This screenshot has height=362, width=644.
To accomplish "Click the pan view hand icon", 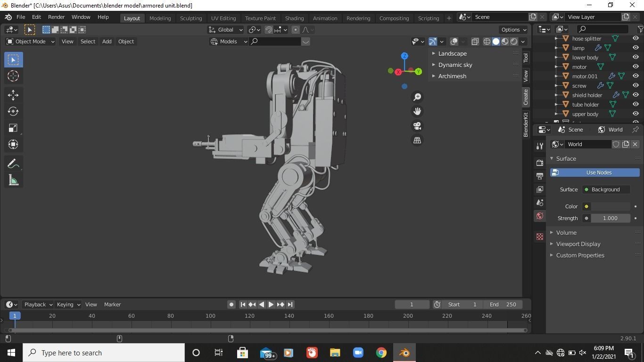I will (x=417, y=111).
